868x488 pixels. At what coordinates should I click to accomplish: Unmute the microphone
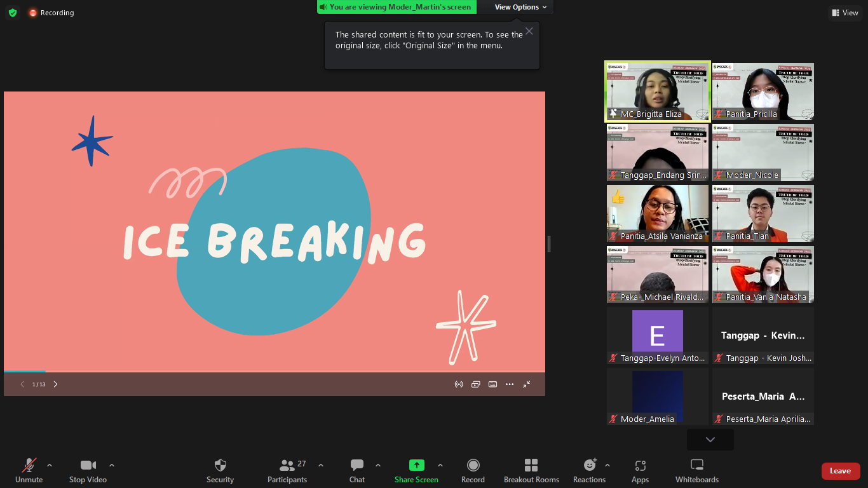click(x=29, y=466)
